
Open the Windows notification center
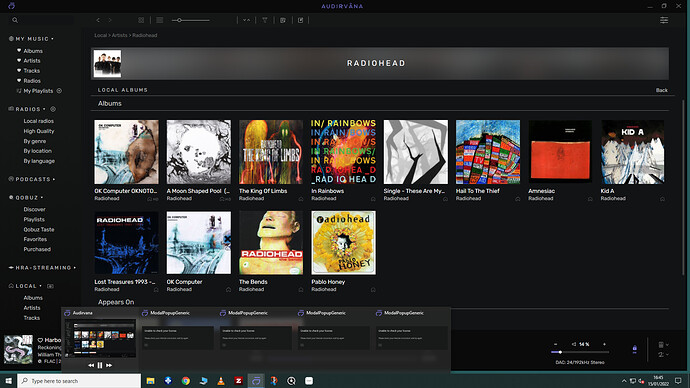point(678,381)
